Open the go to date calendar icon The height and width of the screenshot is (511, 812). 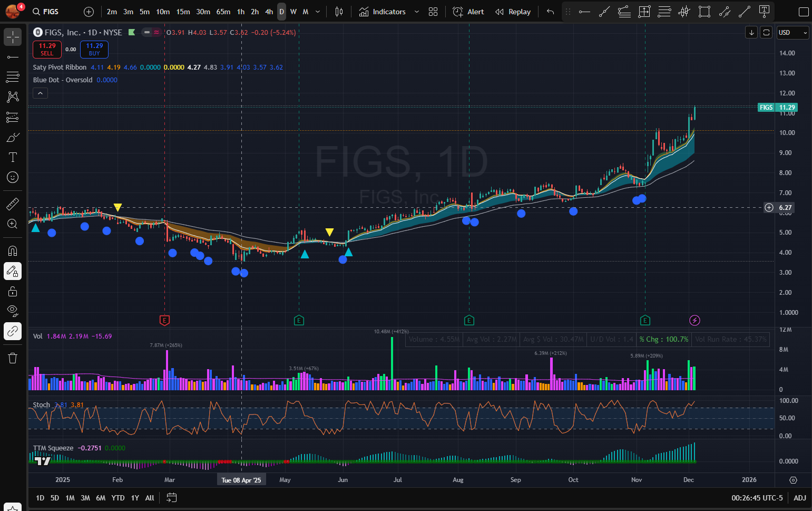[172, 498]
